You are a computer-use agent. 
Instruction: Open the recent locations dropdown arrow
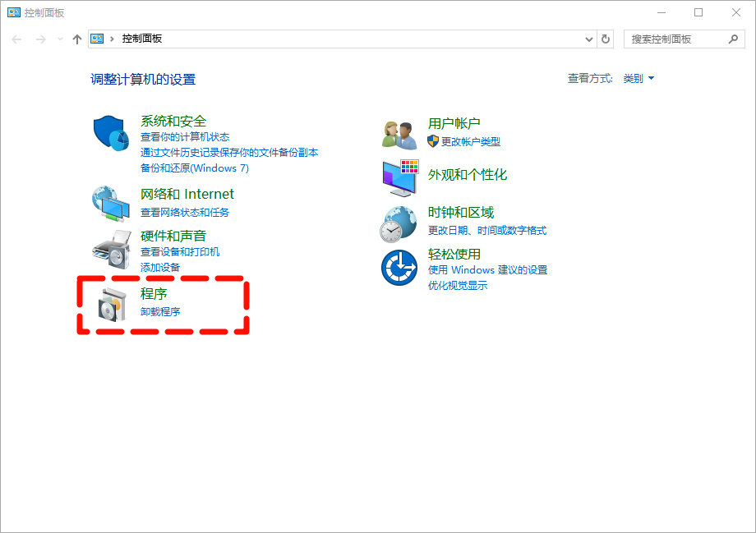click(x=60, y=39)
